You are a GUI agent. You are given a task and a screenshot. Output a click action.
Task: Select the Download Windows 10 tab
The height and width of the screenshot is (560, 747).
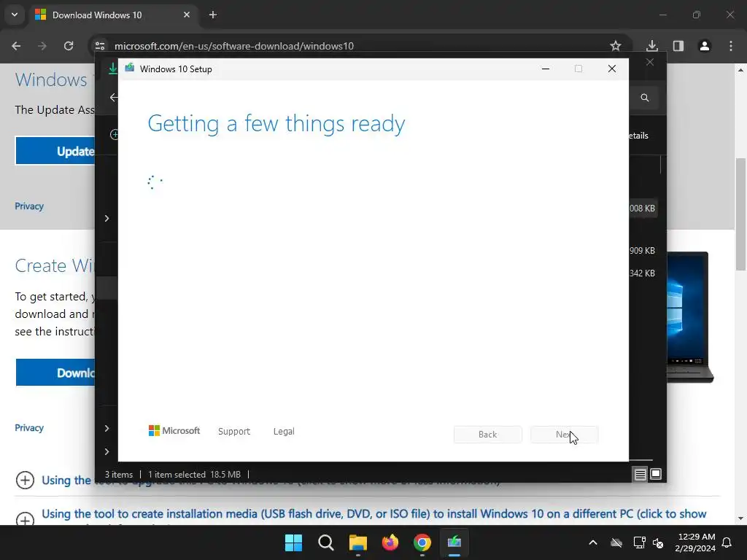click(113, 15)
